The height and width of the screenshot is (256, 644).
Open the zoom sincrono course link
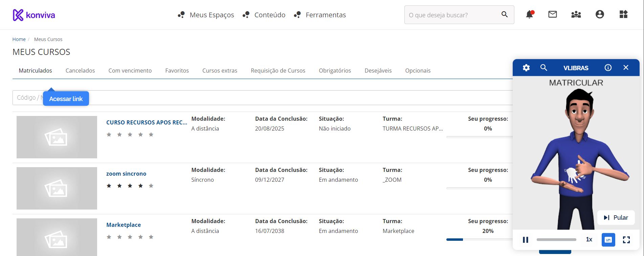126,174
